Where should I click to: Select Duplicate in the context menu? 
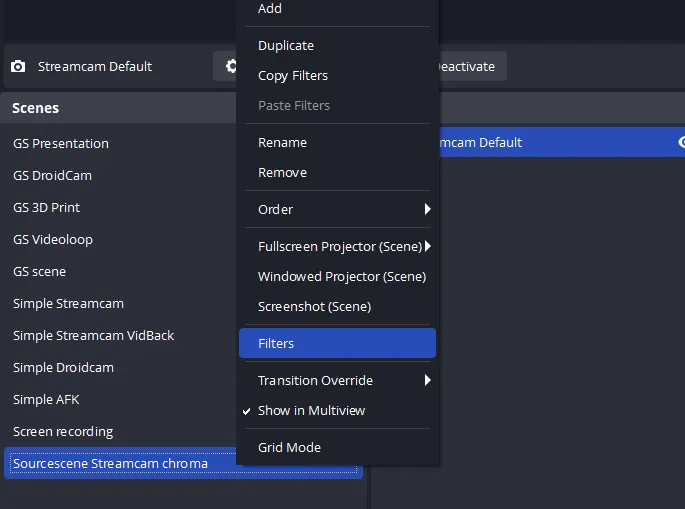tap(286, 46)
